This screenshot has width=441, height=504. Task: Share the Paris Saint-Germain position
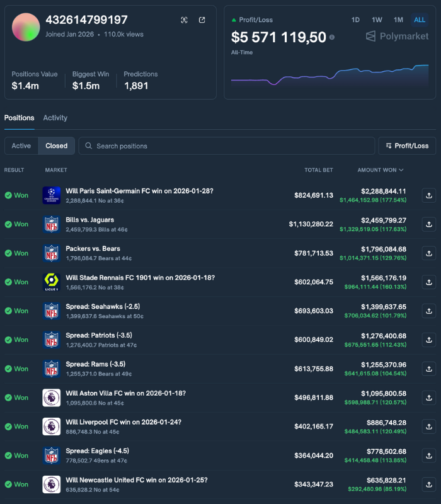point(429,195)
